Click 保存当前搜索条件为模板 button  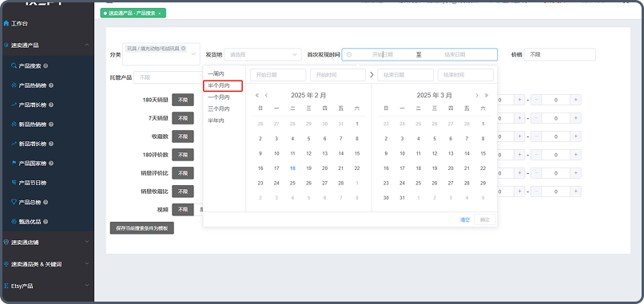[142, 228]
